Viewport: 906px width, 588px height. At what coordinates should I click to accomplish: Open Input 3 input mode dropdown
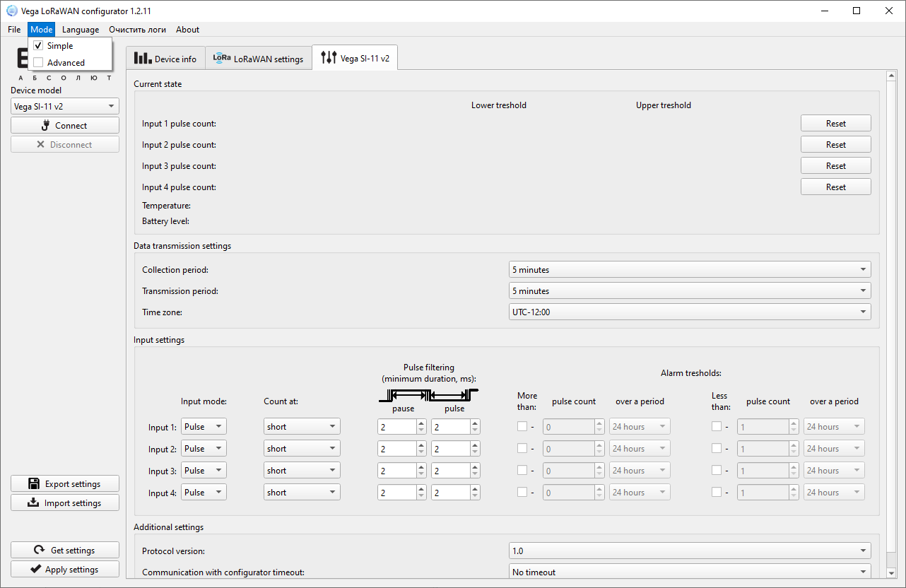(x=204, y=471)
